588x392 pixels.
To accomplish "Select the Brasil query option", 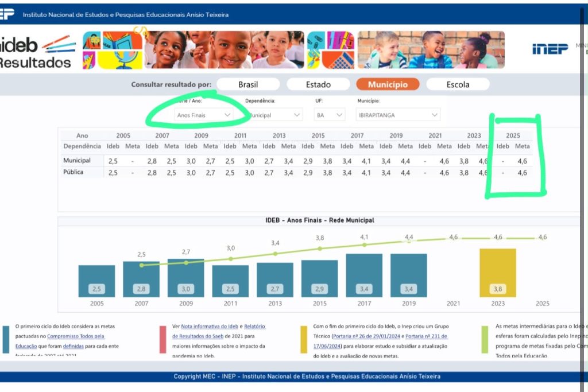I will 248,84.
